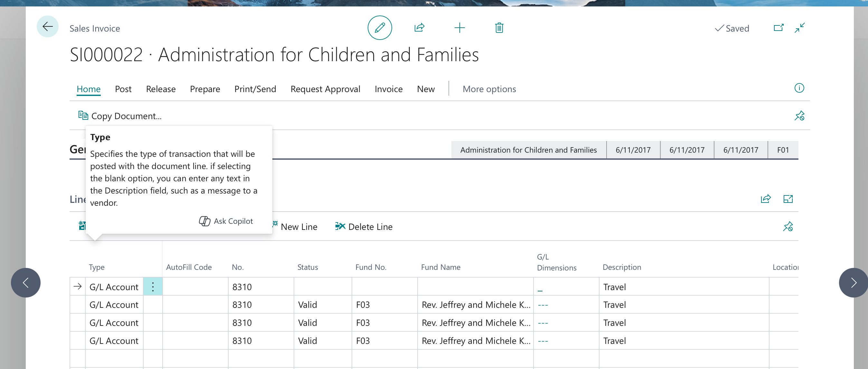868x369 pixels.
Task: Click the back arrow button
Action: click(x=48, y=27)
